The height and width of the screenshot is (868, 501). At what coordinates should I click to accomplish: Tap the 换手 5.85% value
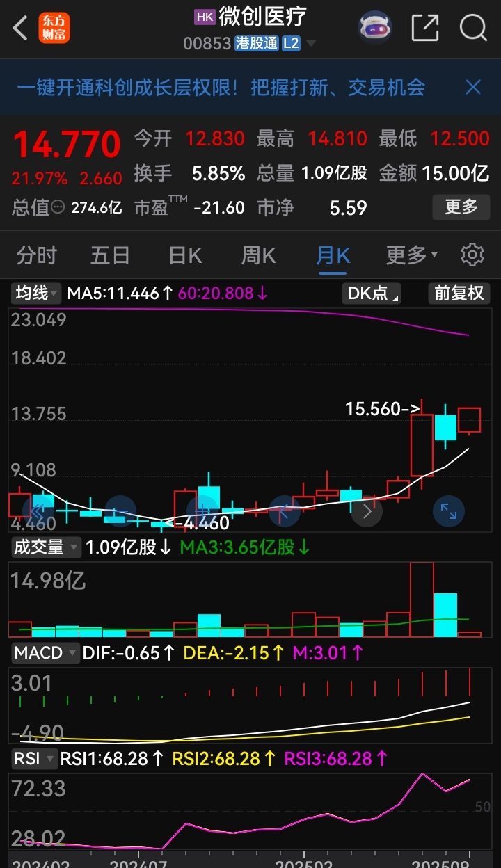point(218,173)
